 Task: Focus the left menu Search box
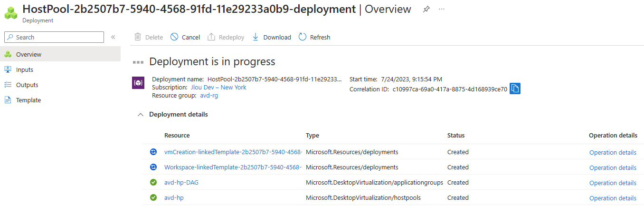click(x=54, y=37)
